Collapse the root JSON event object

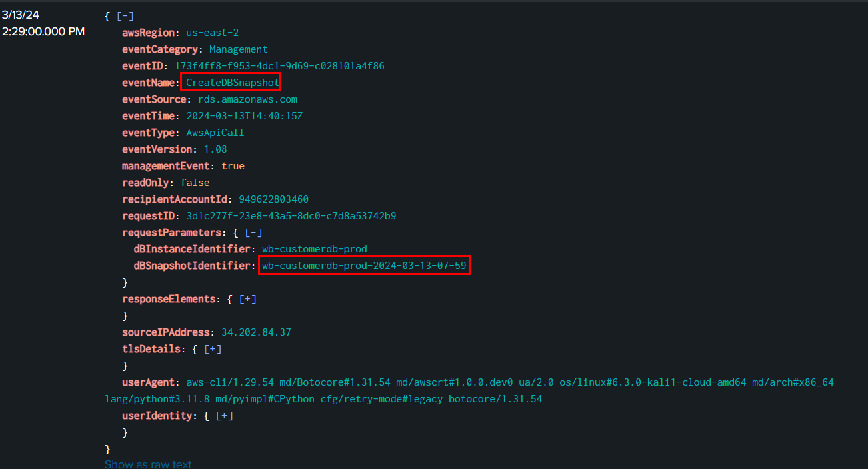(x=125, y=16)
